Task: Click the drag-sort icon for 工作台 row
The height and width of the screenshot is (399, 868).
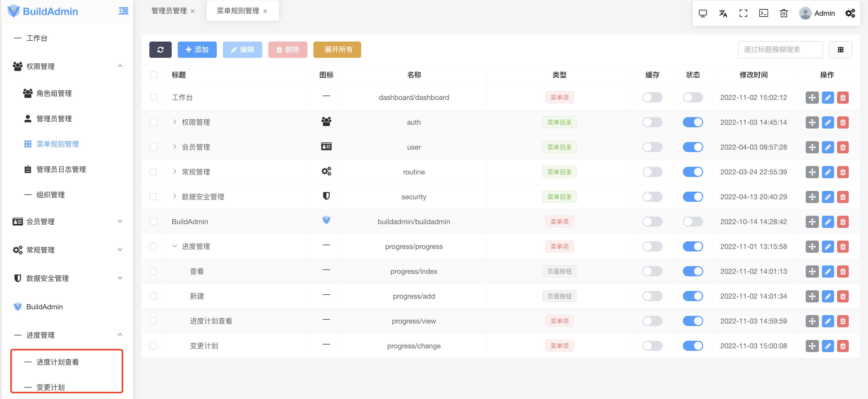Action: point(812,98)
